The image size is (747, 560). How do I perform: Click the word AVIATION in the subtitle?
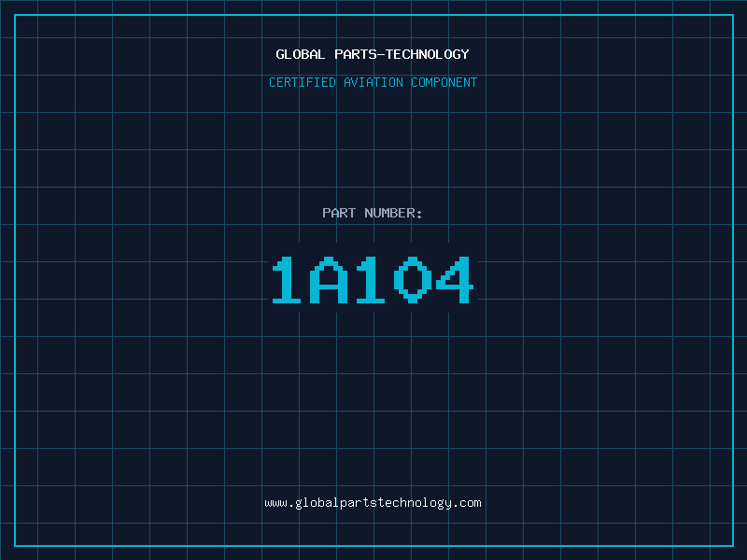coord(373,82)
